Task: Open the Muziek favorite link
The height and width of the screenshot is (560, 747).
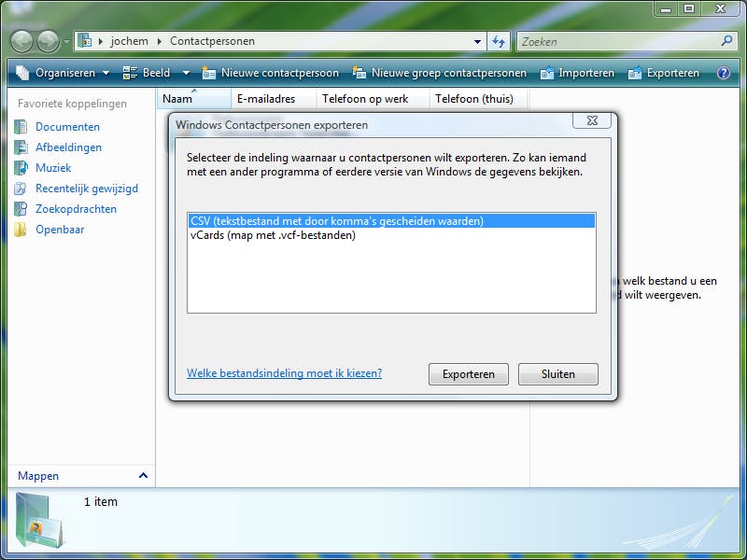Action: [x=53, y=168]
